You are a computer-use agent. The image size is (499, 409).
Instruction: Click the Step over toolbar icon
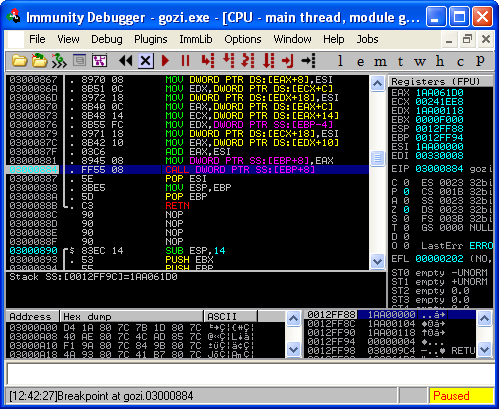tap(229, 61)
